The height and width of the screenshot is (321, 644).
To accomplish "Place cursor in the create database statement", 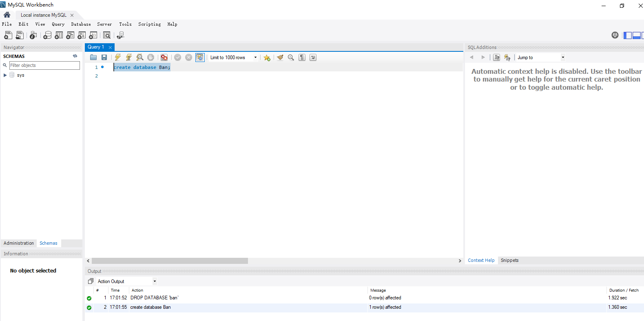I will [142, 67].
